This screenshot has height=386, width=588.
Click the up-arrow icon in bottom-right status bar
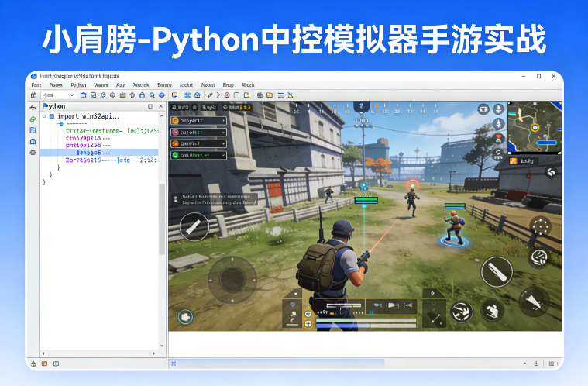pos(524,363)
